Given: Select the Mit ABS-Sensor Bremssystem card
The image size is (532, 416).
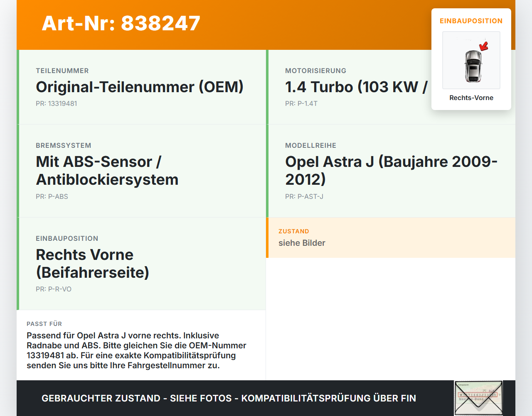Looking at the screenshot, I should (141, 171).
